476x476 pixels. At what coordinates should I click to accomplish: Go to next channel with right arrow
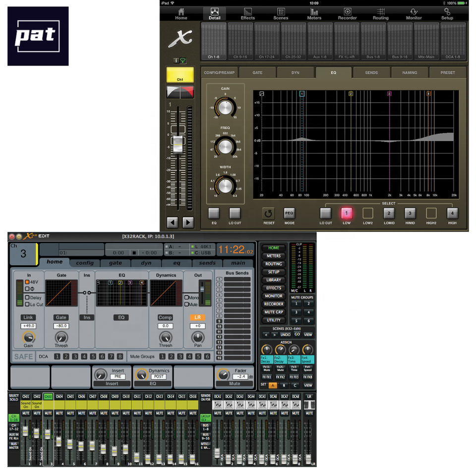coord(188,223)
